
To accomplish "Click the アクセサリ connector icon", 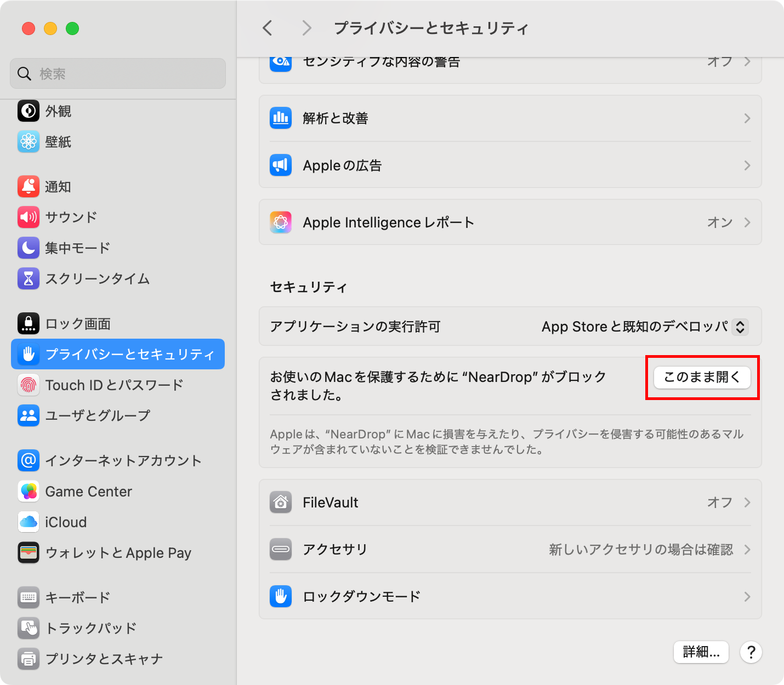I will coord(281,549).
